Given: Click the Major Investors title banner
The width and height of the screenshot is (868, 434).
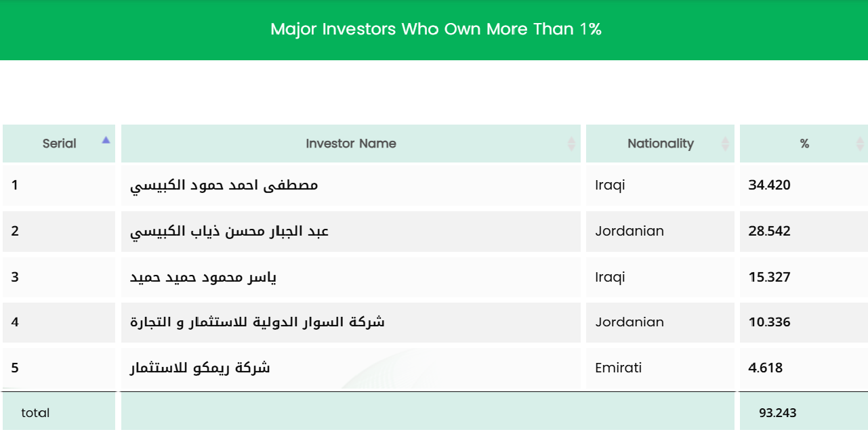Looking at the screenshot, I should pyautogui.click(x=436, y=29).
